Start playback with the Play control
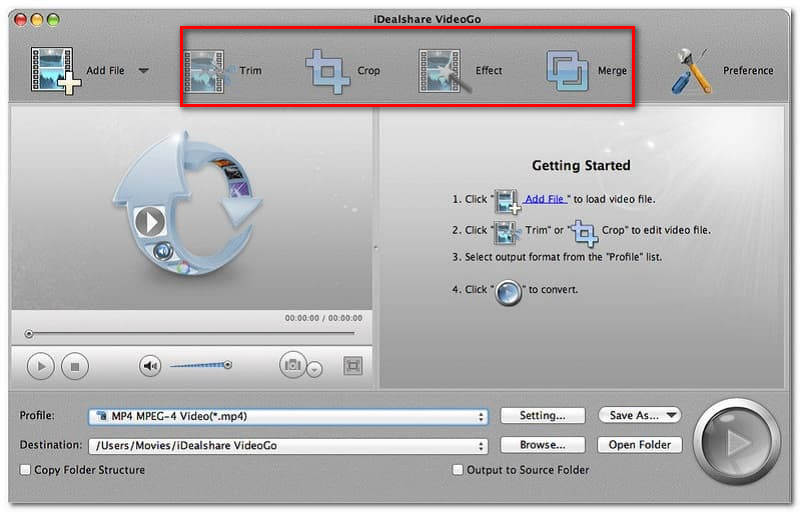800x512 pixels. coord(40,366)
